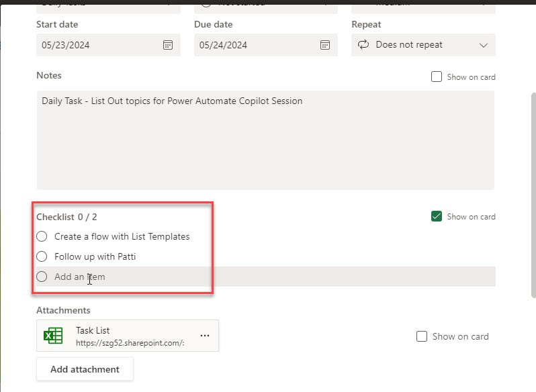Mark 'Follow up with Patti' complete

[x=42, y=256]
